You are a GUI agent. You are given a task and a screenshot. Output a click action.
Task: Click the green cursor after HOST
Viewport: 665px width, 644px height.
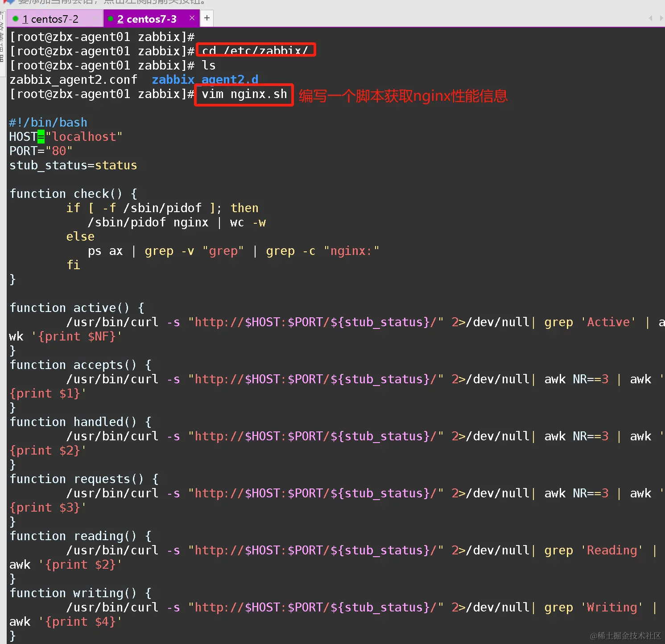[41, 137]
